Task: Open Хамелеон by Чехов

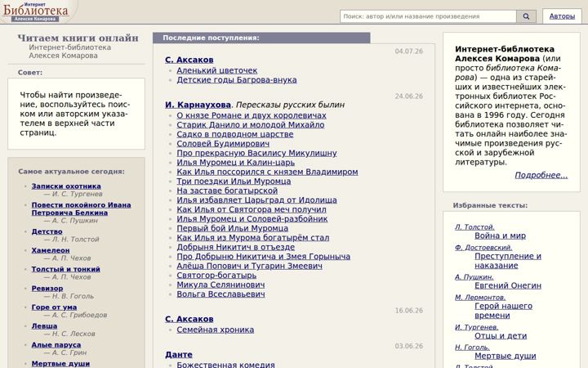Action: (51, 250)
